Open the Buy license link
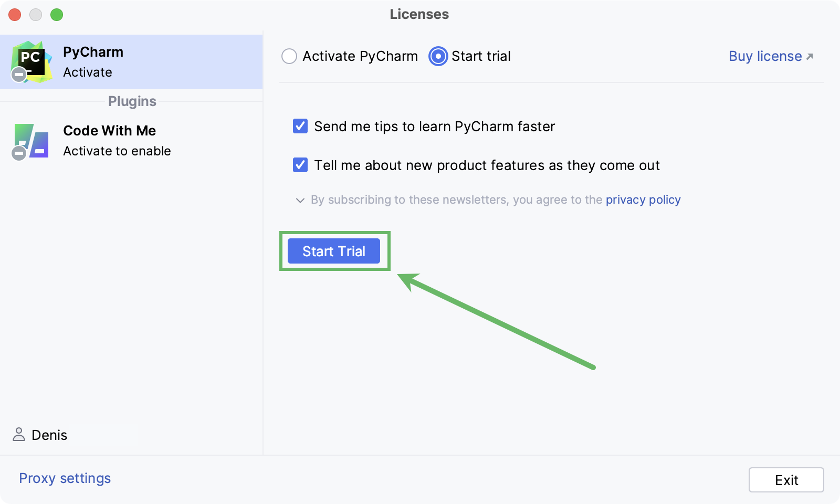 point(765,56)
